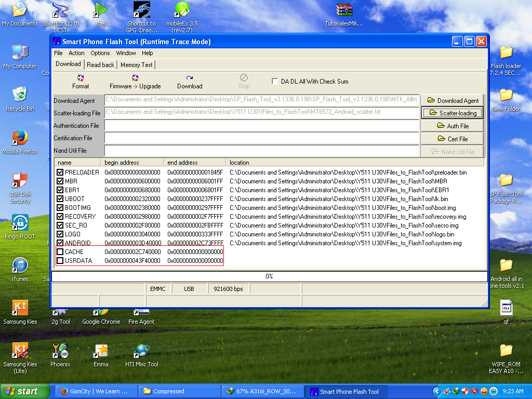532x399 pixels.
Task: Open the Options menu
Action: tap(100, 53)
